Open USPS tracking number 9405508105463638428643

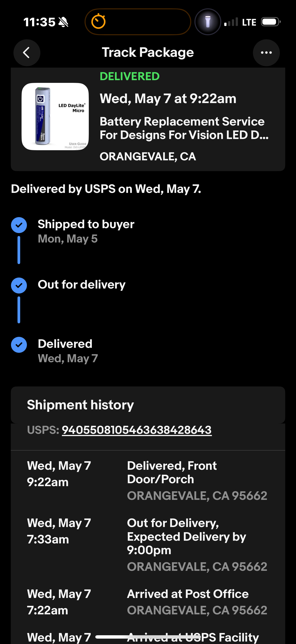point(137,430)
